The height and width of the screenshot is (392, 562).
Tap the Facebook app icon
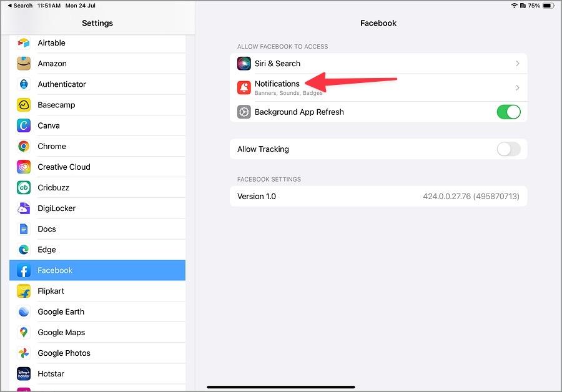tap(24, 270)
